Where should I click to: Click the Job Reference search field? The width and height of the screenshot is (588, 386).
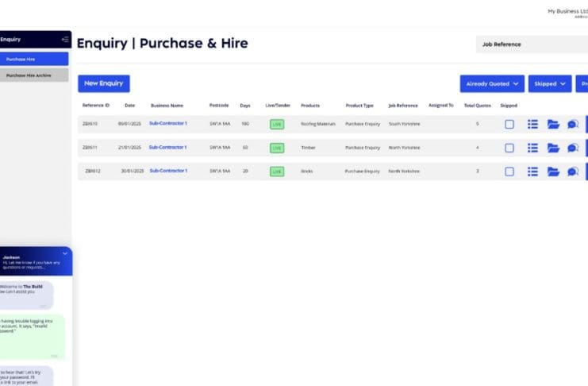pos(530,44)
